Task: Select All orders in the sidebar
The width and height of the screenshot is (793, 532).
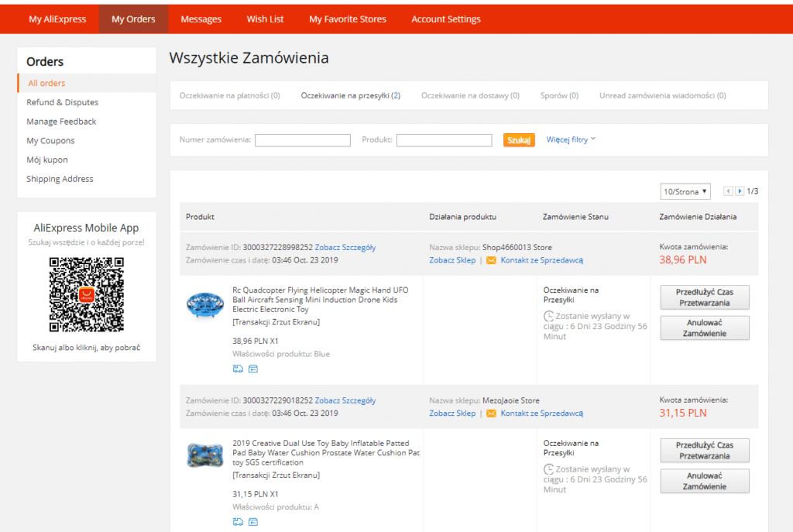Action: [87, 83]
